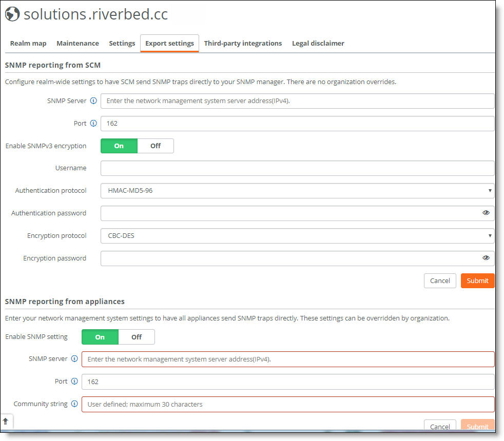Screen dimensions: 504x441
Task: Focus the Authentication password field
Action: pos(297,213)
